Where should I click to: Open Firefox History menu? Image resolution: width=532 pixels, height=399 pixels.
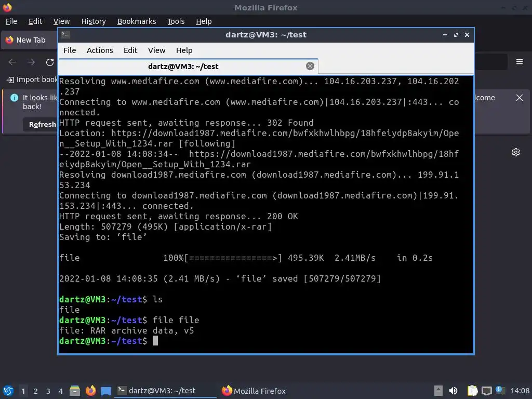click(x=94, y=21)
